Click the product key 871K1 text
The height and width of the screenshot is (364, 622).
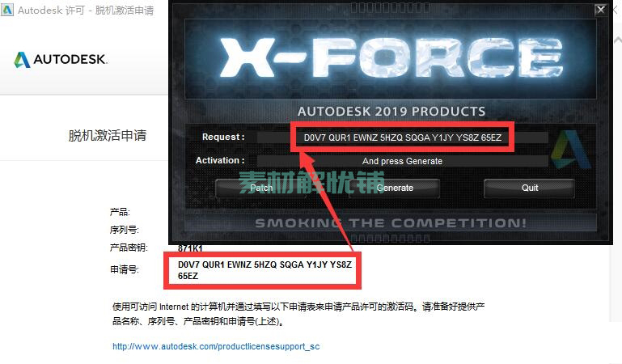(190, 248)
